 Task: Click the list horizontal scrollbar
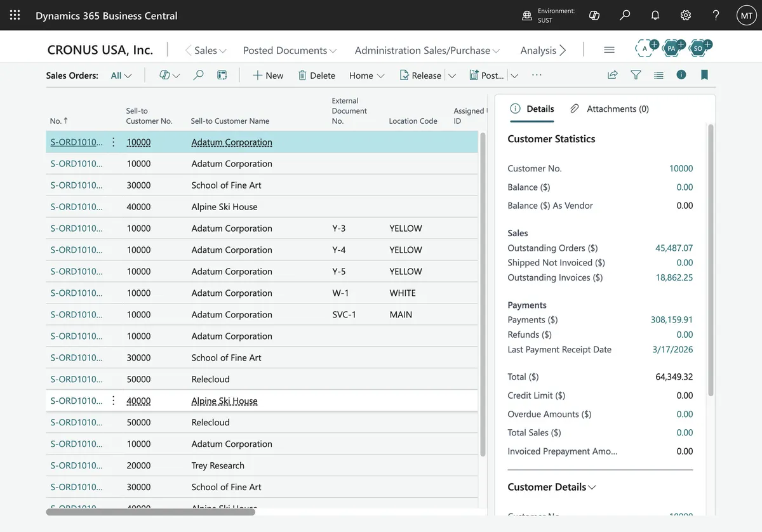(x=150, y=512)
